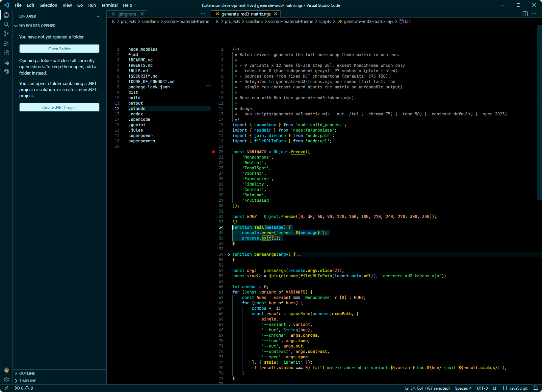Open the Help menu
This screenshot has height=392, width=542.
coord(127,5)
